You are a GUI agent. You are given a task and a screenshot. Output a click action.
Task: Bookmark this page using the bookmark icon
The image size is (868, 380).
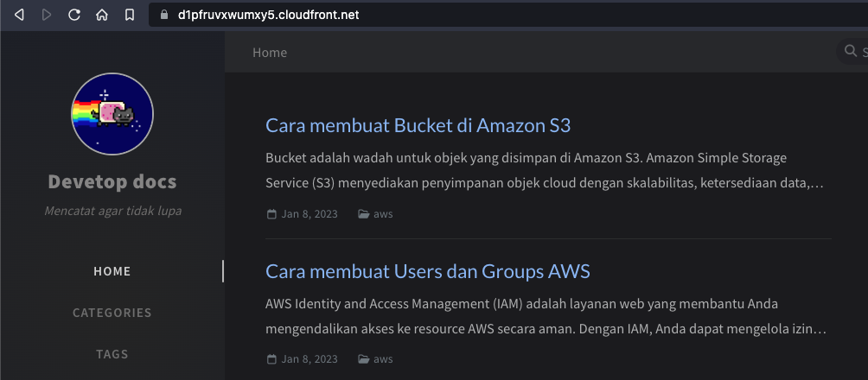[x=129, y=15]
